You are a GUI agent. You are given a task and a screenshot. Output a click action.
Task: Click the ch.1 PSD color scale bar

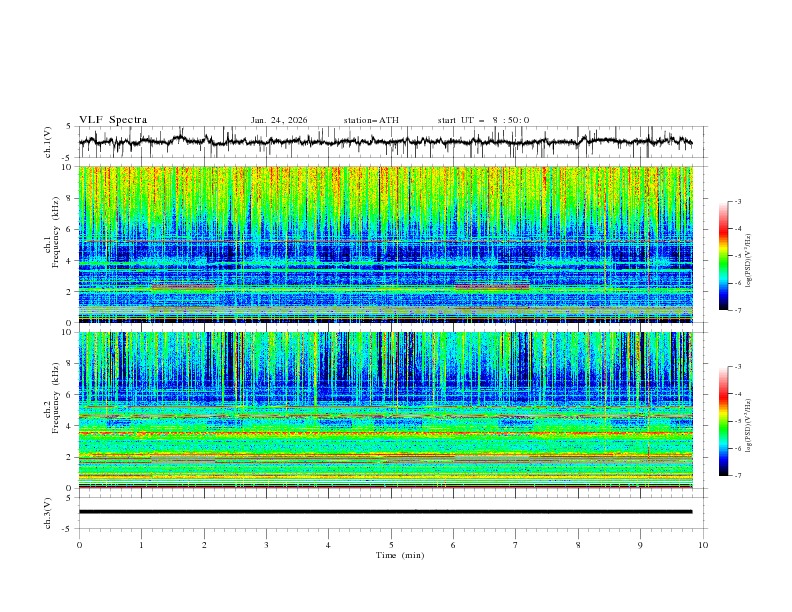724,256
